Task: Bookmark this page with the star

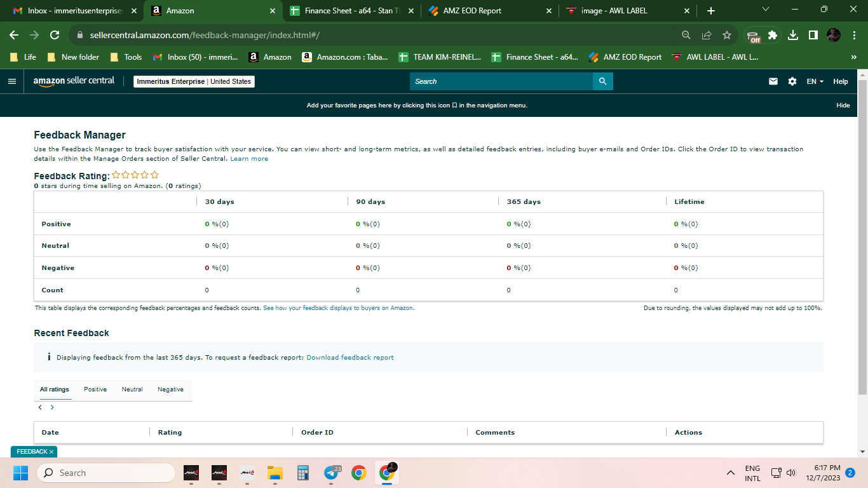Action: [x=727, y=36]
